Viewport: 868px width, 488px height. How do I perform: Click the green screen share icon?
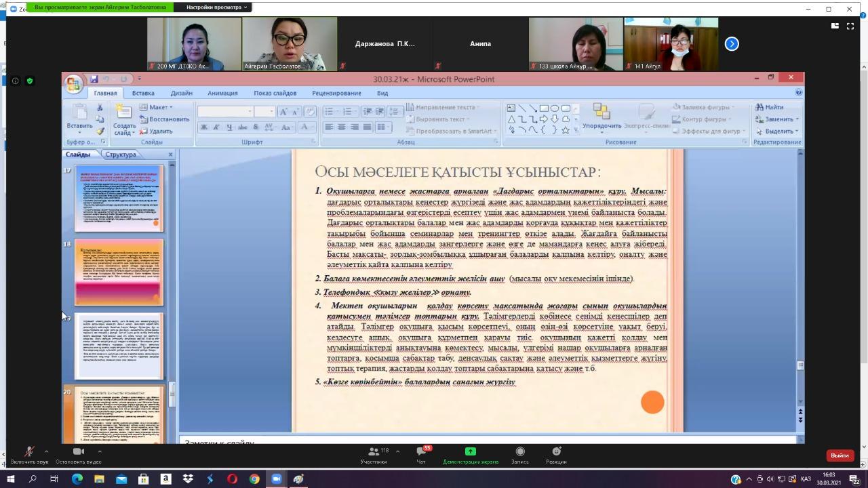[470, 451]
